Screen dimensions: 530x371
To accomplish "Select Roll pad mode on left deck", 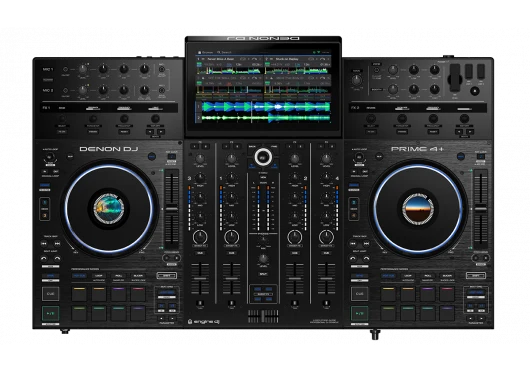I will (x=118, y=276).
